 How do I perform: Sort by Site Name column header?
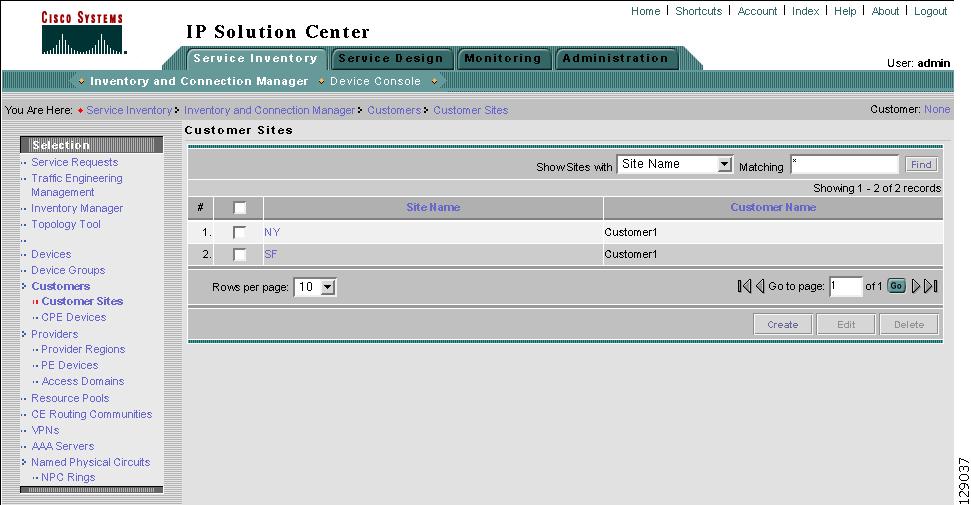pos(433,208)
